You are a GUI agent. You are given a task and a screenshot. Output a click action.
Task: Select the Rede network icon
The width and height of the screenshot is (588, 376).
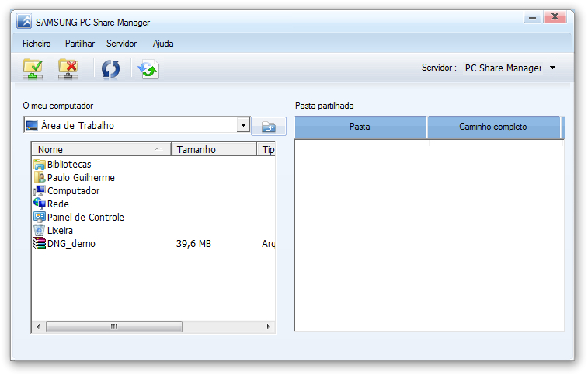tap(40, 204)
